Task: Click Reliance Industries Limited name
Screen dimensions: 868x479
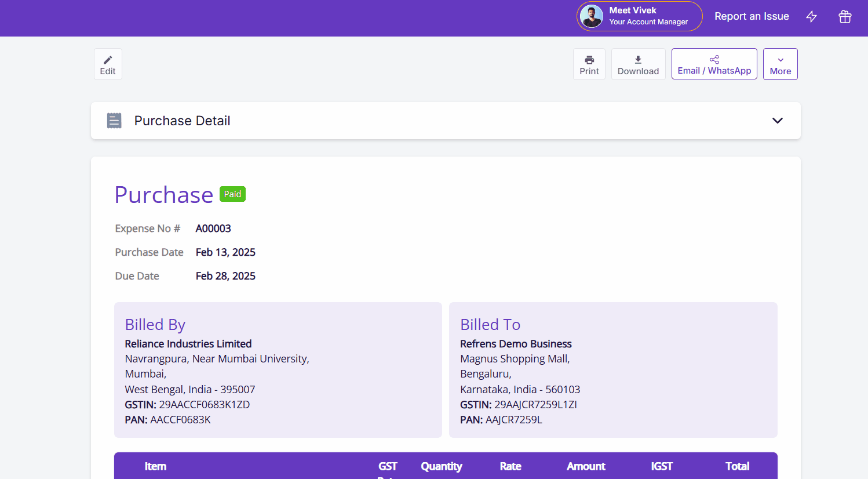Action: pos(188,344)
